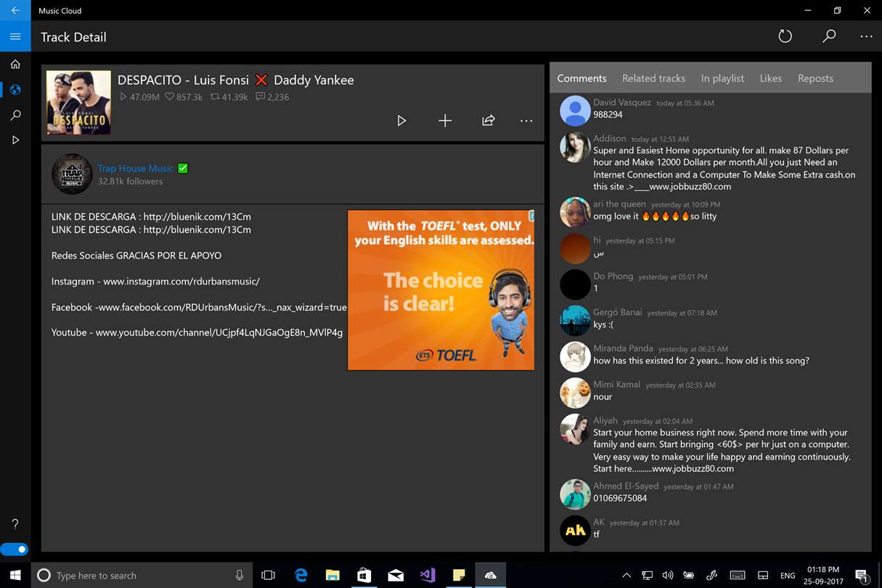Show hidden system tray icons chevron
This screenshot has width=882, height=588.
coord(627,575)
